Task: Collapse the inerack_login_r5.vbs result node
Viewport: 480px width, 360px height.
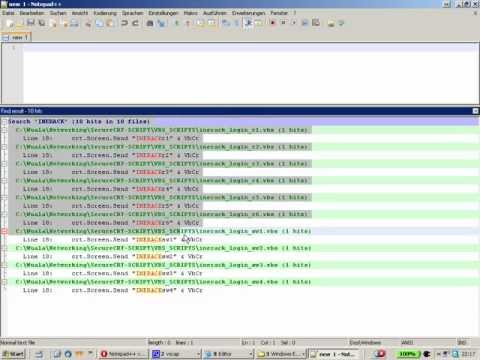Action: 4,197
